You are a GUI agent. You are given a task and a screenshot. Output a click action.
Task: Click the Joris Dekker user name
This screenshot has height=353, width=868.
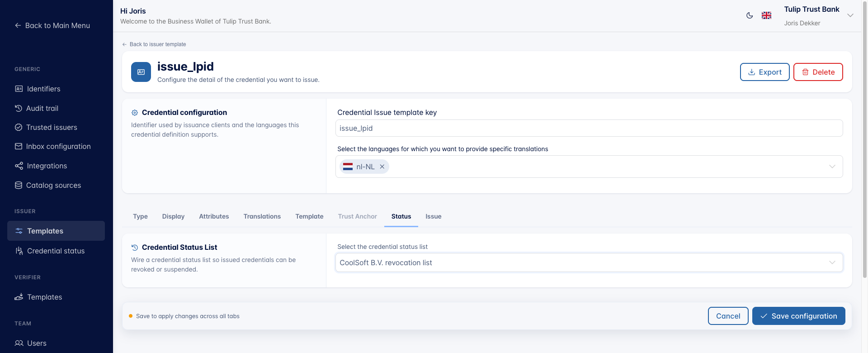[802, 23]
